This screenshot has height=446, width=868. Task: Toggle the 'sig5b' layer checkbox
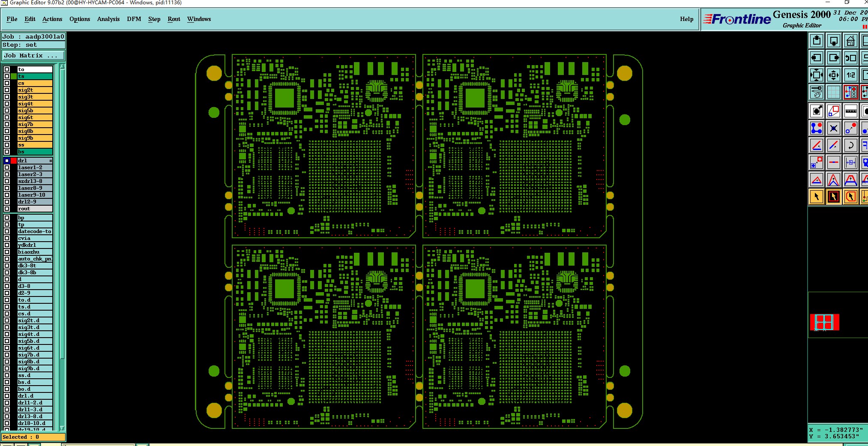point(7,111)
